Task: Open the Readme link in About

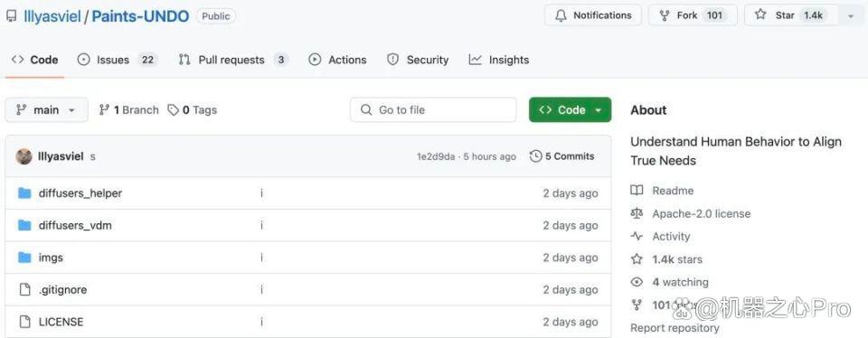Action: pos(673,191)
